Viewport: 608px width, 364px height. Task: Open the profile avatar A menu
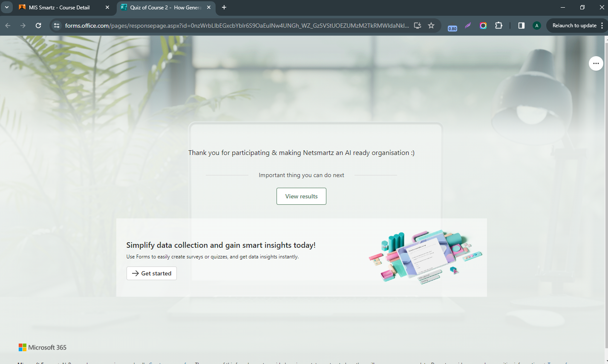point(537,26)
